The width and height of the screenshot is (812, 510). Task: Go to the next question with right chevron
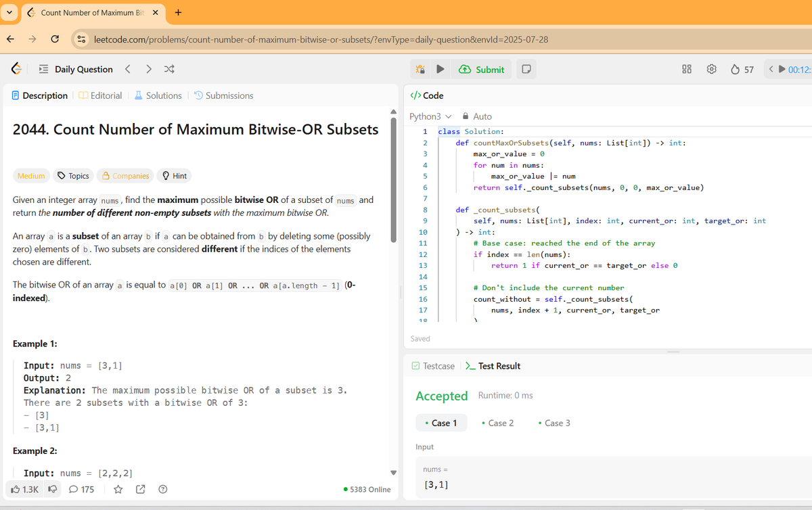pos(148,69)
